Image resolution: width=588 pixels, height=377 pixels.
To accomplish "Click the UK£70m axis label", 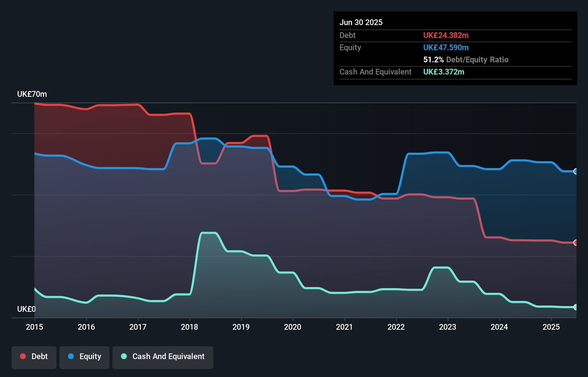I will [32, 94].
